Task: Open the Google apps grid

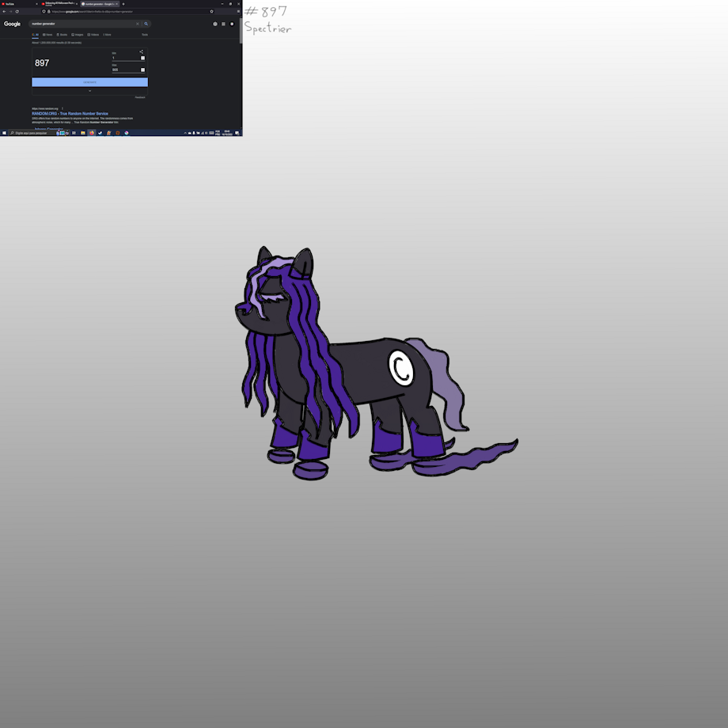Action: 223,24
